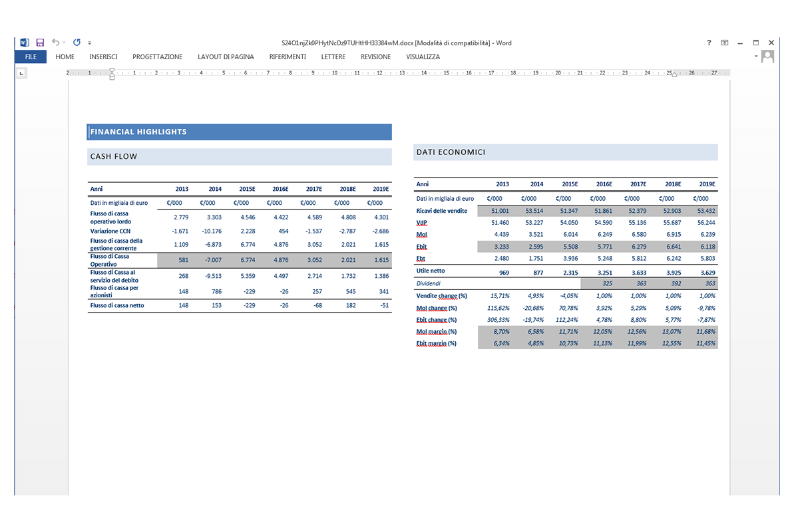Expand account dropdown arrow beside user picture
Viewport: 794px width, 532px height.
pyautogui.click(x=756, y=56)
